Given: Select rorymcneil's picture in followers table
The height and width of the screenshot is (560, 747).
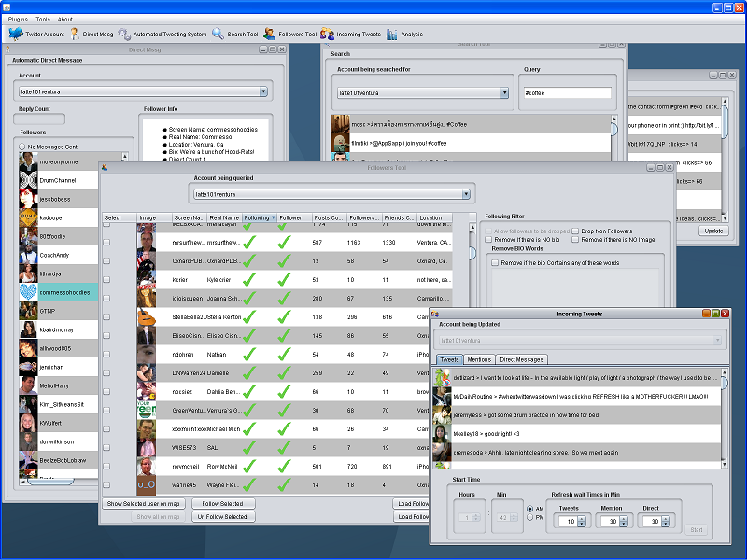Looking at the screenshot, I should point(147,467).
